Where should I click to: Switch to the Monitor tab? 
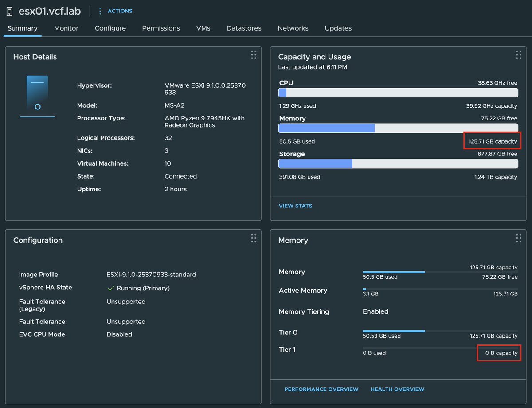click(66, 28)
